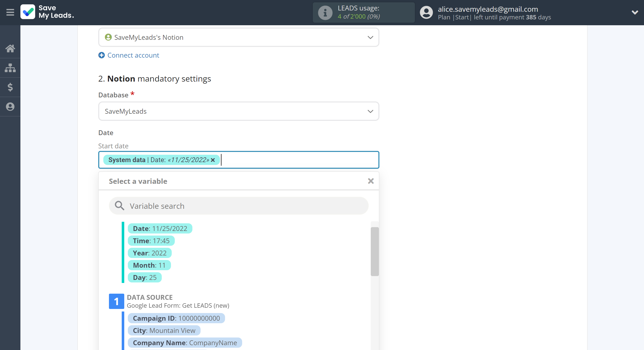Image resolution: width=644 pixels, height=350 pixels.
Task: Click the plus icon beside Connect account
Action: 102,55
